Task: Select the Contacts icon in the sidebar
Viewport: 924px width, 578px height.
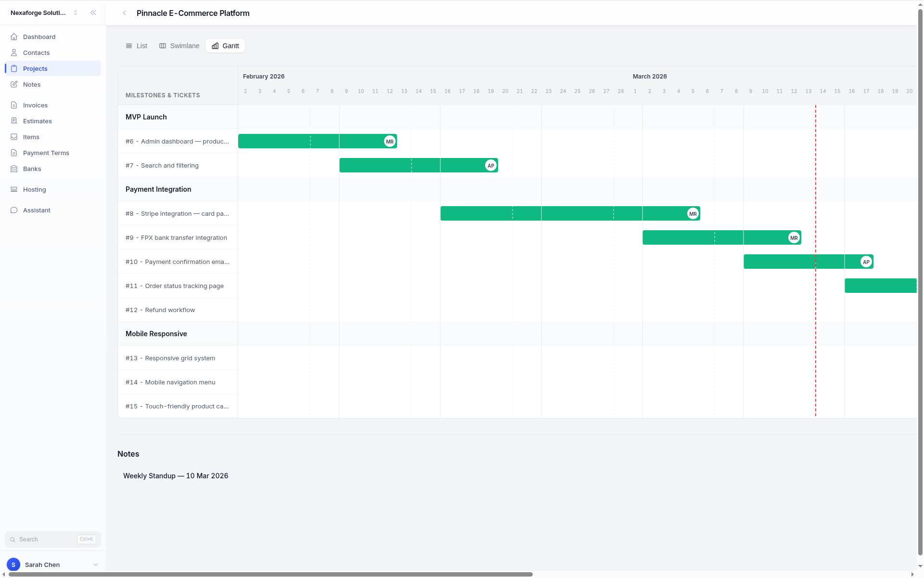Action: coord(14,53)
